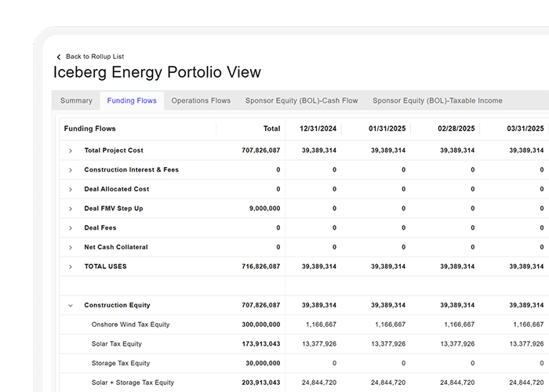Expand the Net Cash Collateral row

click(71, 248)
